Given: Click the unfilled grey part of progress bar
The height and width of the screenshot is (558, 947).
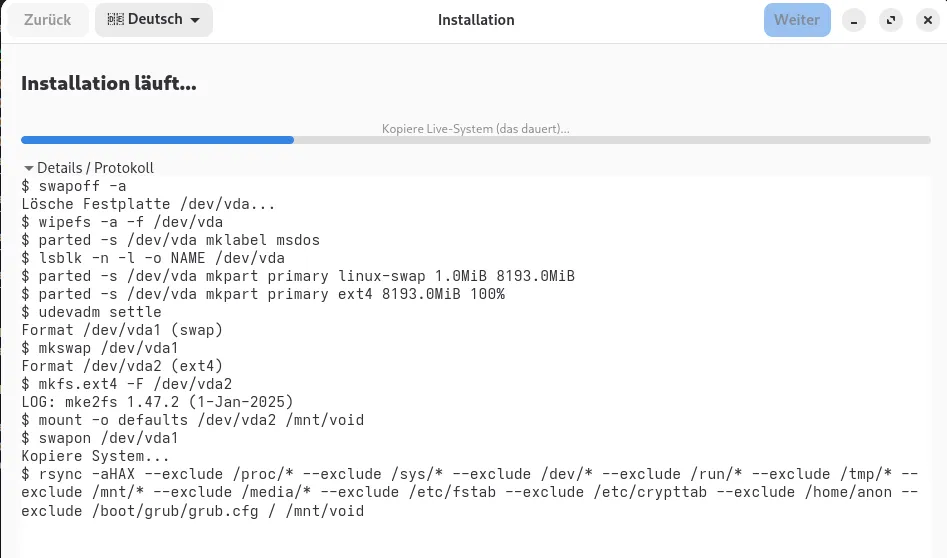Looking at the screenshot, I should [x=610, y=140].
